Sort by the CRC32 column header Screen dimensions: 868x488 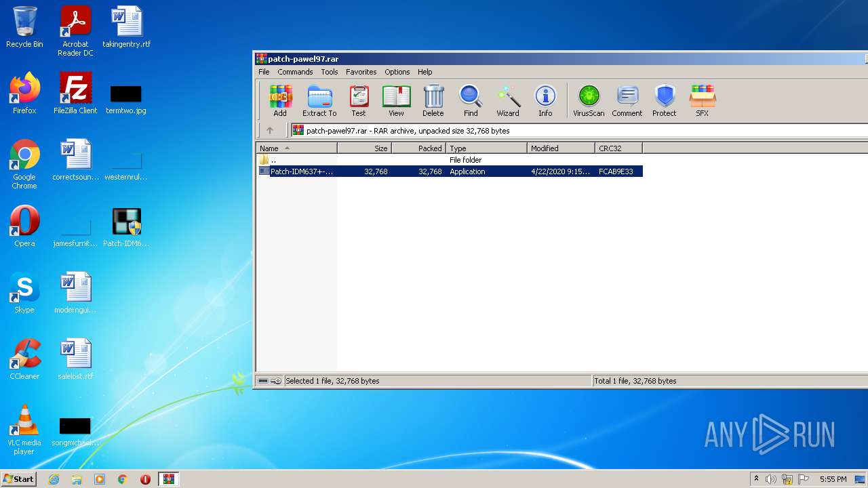tap(619, 148)
